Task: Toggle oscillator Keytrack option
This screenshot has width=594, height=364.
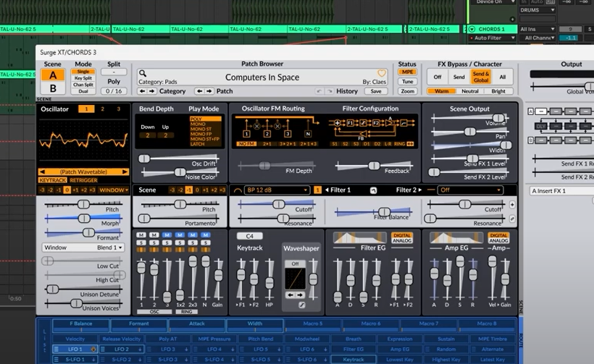Action: [53, 180]
